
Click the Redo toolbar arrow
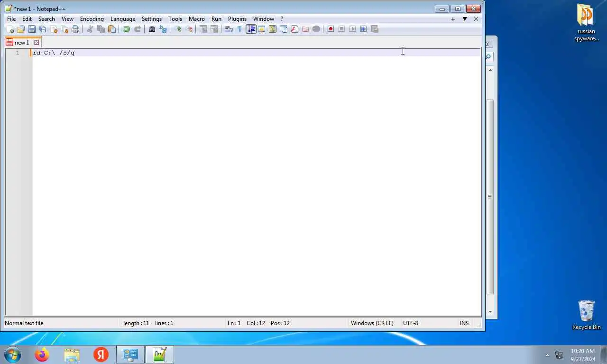pos(138,29)
